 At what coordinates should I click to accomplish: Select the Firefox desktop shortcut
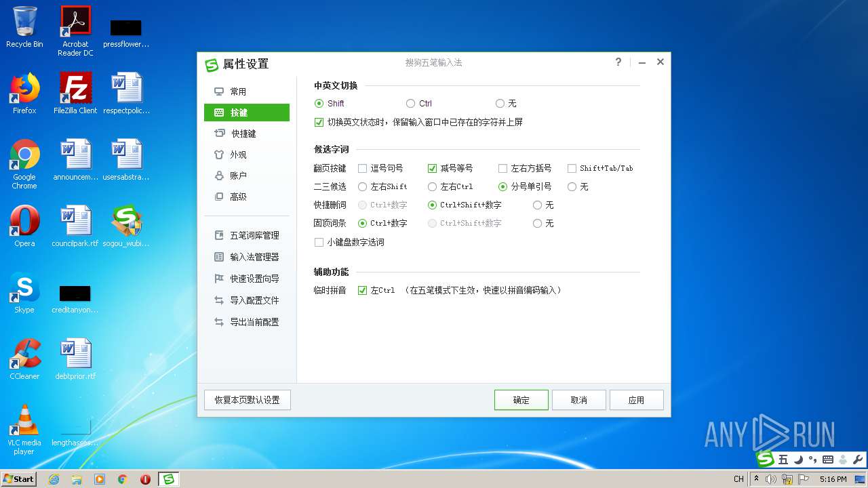pyautogui.click(x=24, y=93)
